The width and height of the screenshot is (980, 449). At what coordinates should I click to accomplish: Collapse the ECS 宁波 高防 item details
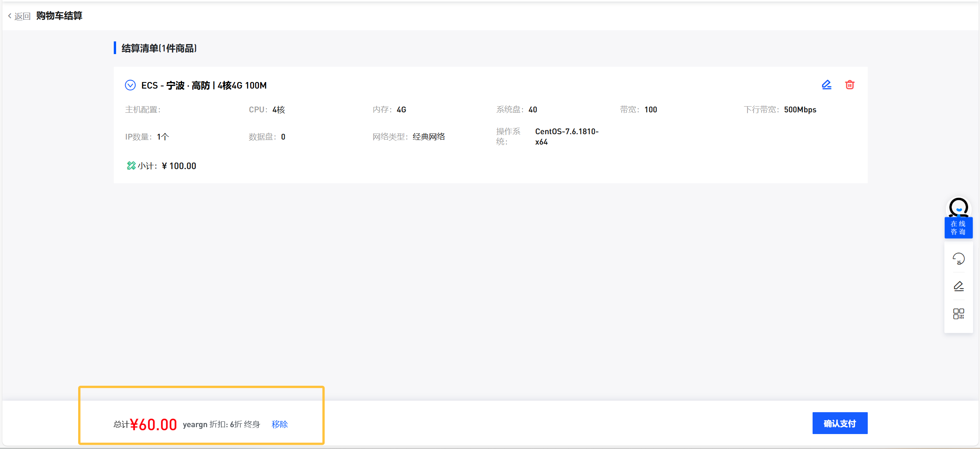click(x=130, y=85)
